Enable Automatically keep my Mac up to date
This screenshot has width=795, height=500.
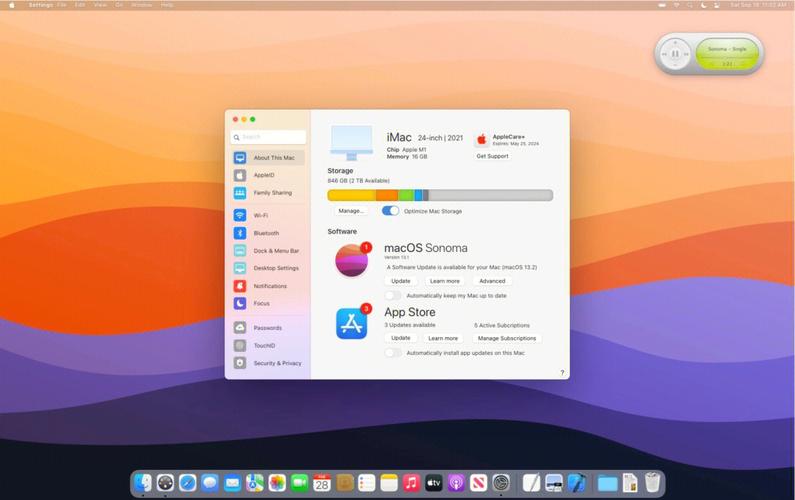pyautogui.click(x=393, y=296)
